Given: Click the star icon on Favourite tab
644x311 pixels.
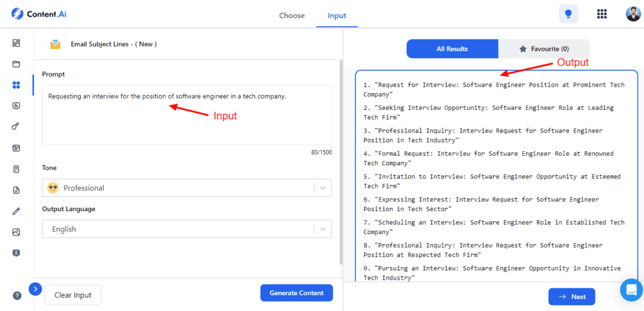Looking at the screenshot, I should (523, 49).
